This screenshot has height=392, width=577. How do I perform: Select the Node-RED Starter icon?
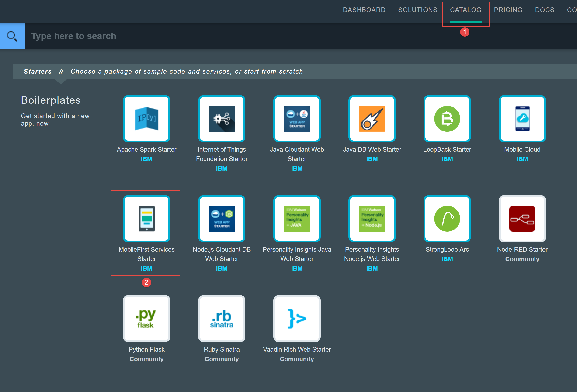522,219
